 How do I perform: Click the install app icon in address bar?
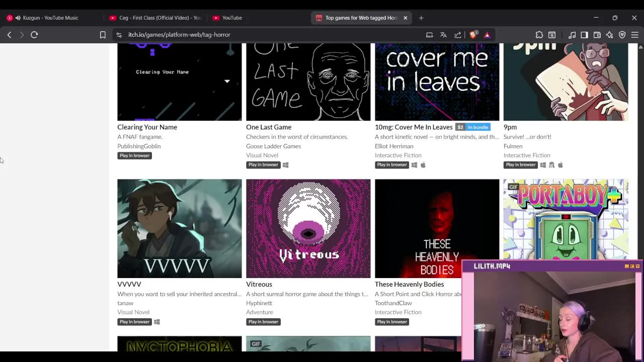[x=429, y=35]
